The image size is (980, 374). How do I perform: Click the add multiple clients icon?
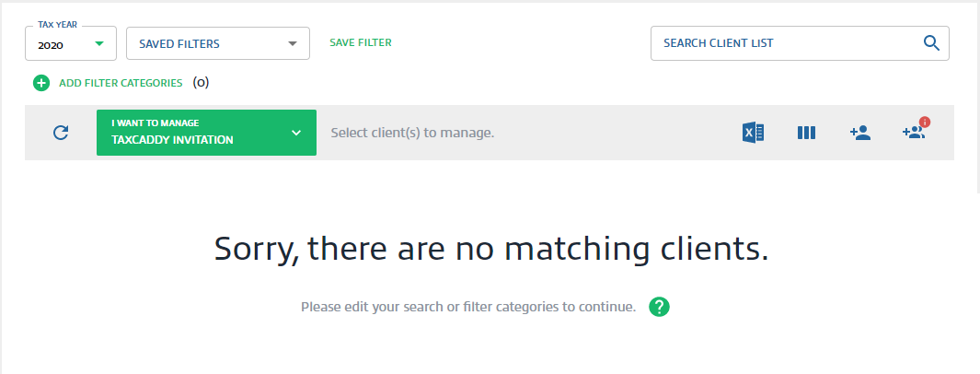click(x=913, y=134)
